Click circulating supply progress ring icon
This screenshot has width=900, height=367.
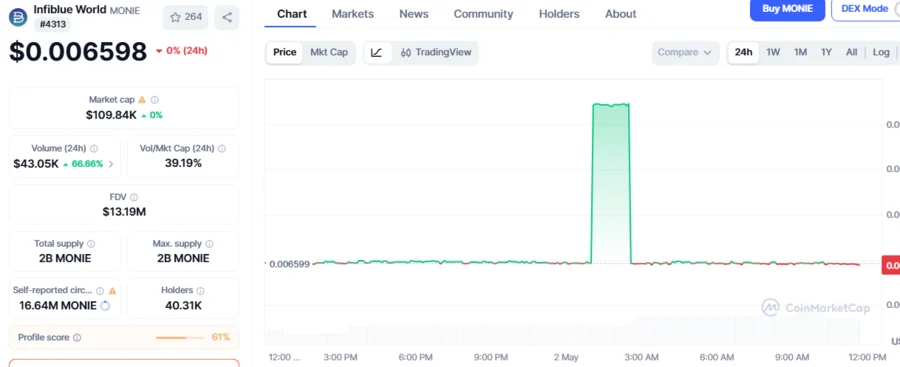105,306
